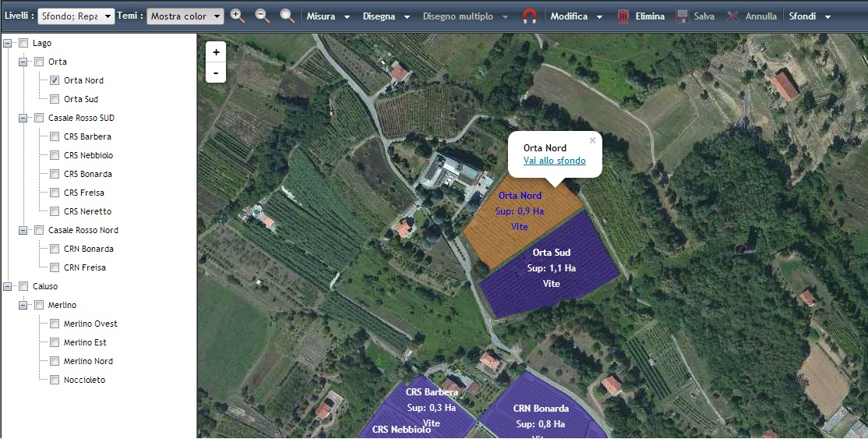The image size is (868, 439).
Task: Tick the Noccioleto checkbox
Action: point(55,380)
